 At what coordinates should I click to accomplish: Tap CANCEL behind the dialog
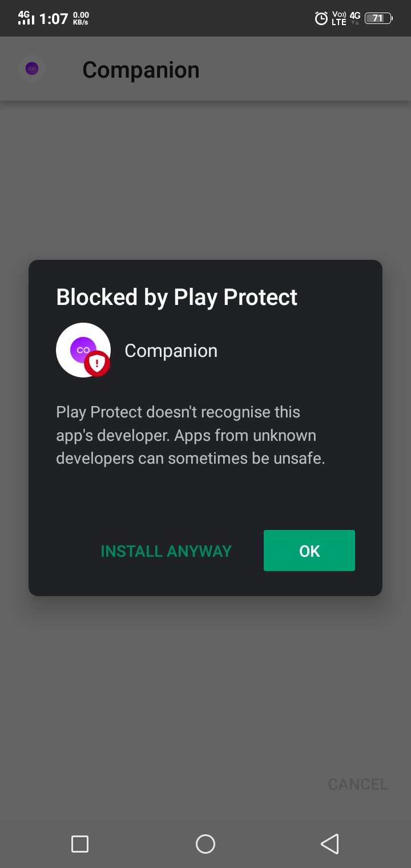(357, 784)
